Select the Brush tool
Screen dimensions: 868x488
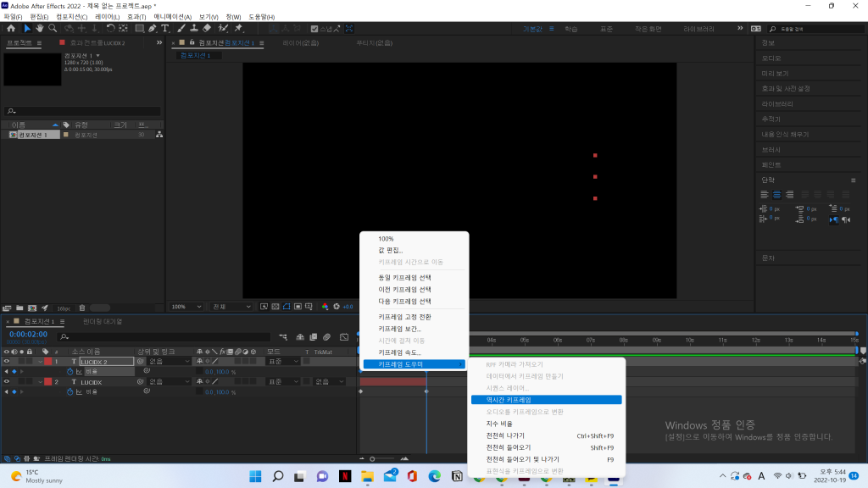181,28
